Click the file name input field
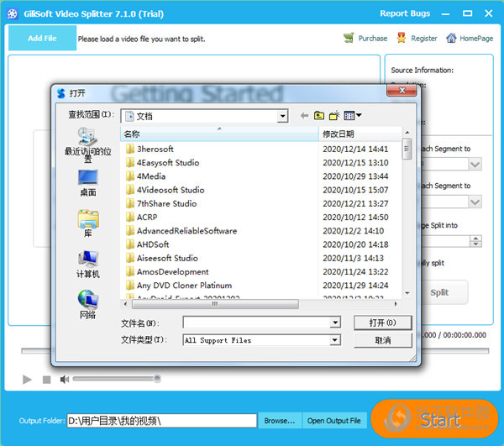The image size is (504, 446). click(256, 323)
